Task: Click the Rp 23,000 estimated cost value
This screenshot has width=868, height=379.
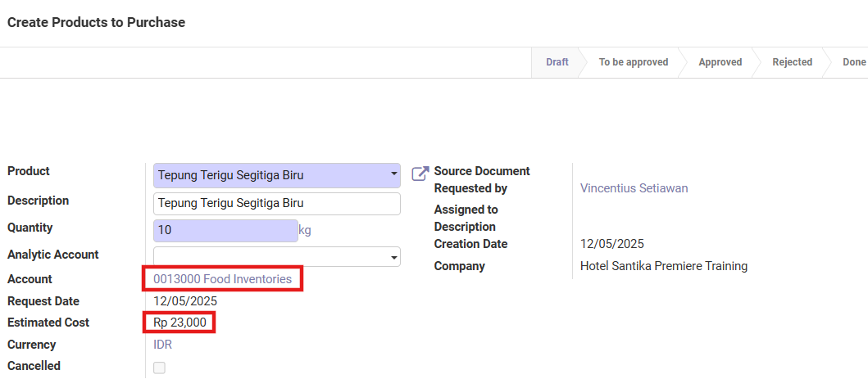Action: point(180,323)
